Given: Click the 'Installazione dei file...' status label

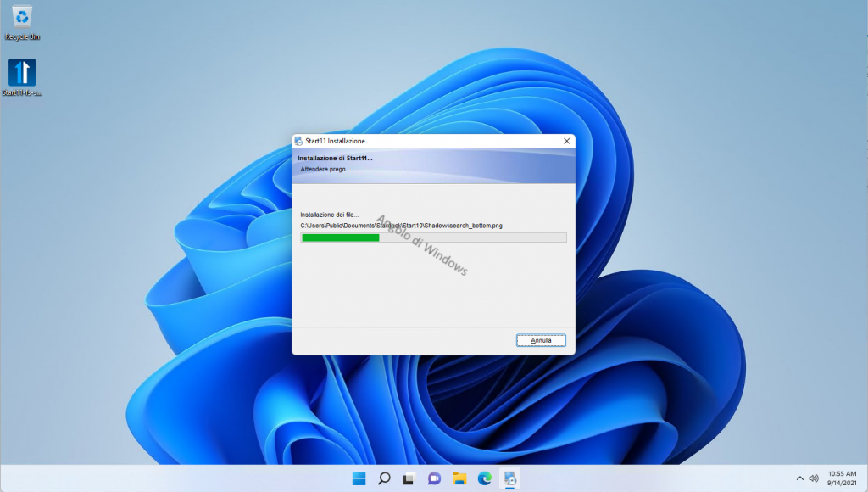Looking at the screenshot, I should [x=330, y=215].
